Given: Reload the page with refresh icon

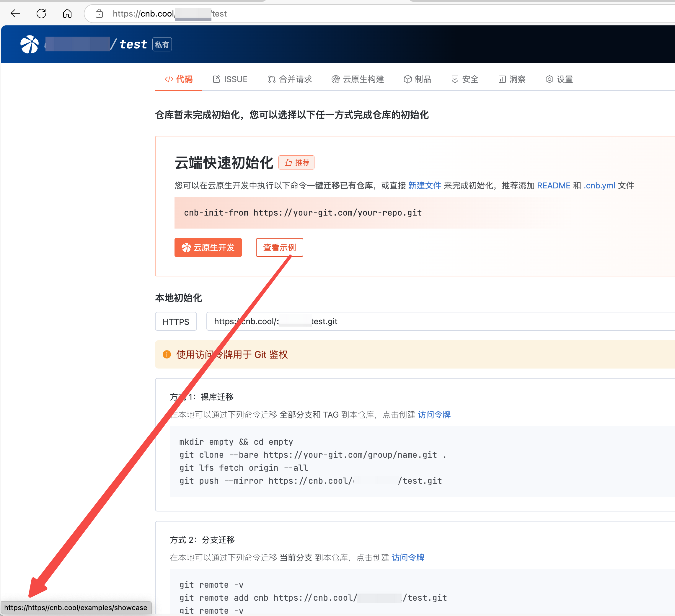Looking at the screenshot, I should 42,13.
